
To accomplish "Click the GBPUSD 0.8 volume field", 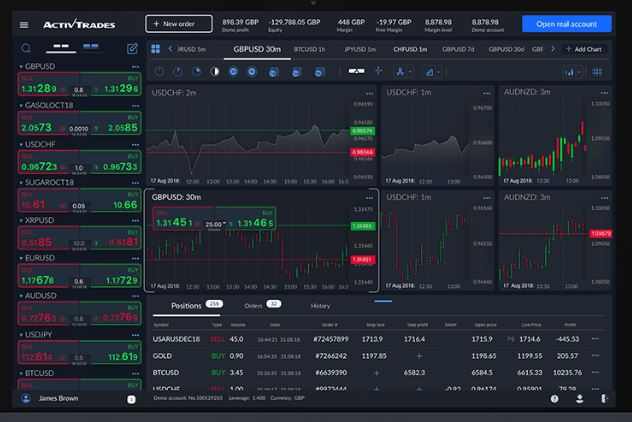I will (79, 91).
